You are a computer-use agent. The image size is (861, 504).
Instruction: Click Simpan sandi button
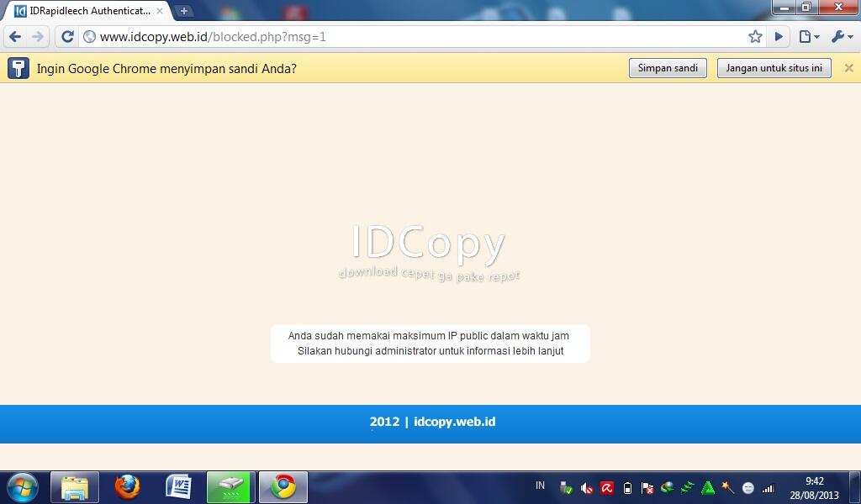(668, 68)
